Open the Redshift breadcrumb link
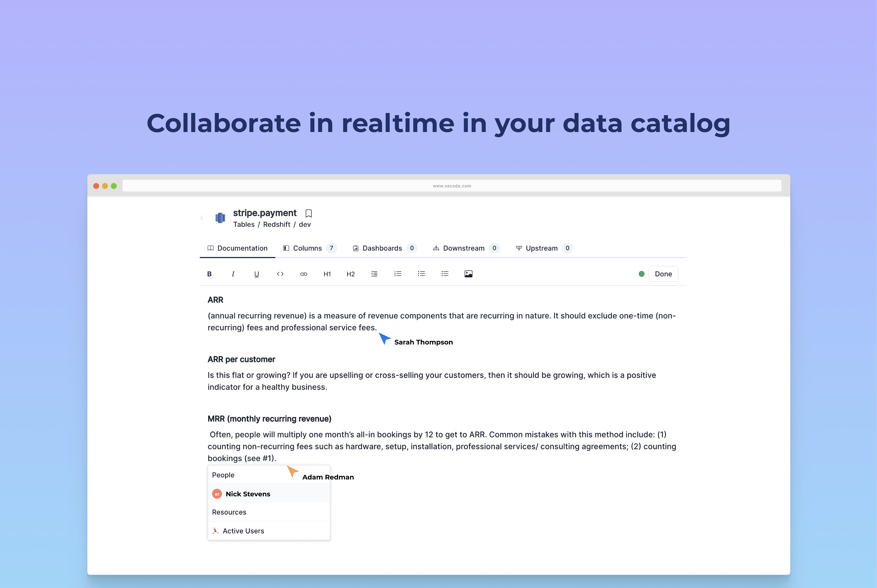The width and height of the screenshot is (877, 588). pos(277,225)
